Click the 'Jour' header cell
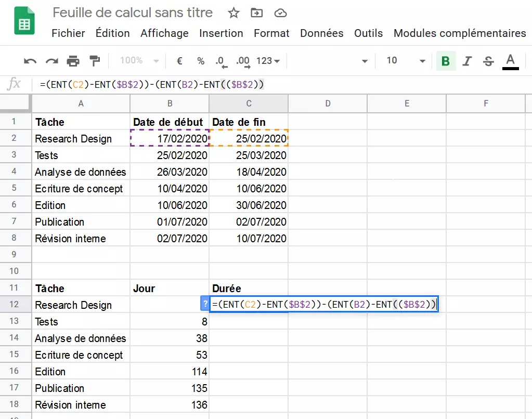This screenshot has width=532, height=419. click(x=170, y=287)
